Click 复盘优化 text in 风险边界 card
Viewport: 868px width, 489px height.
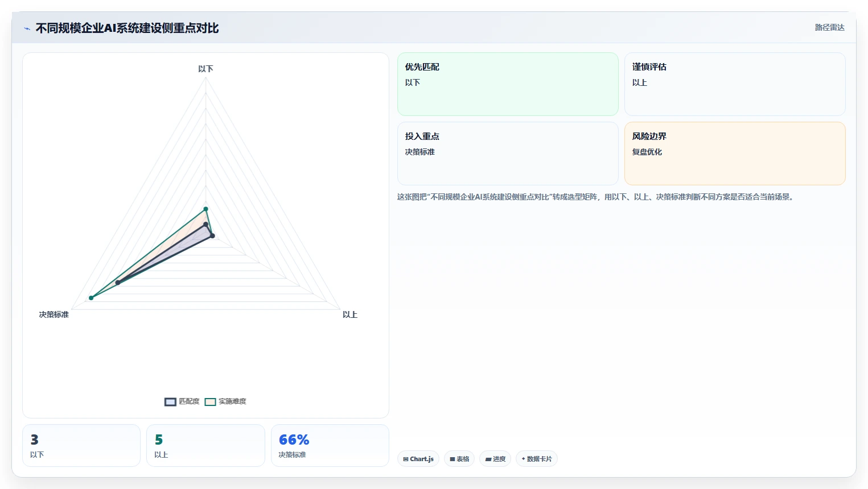point(647,152)
